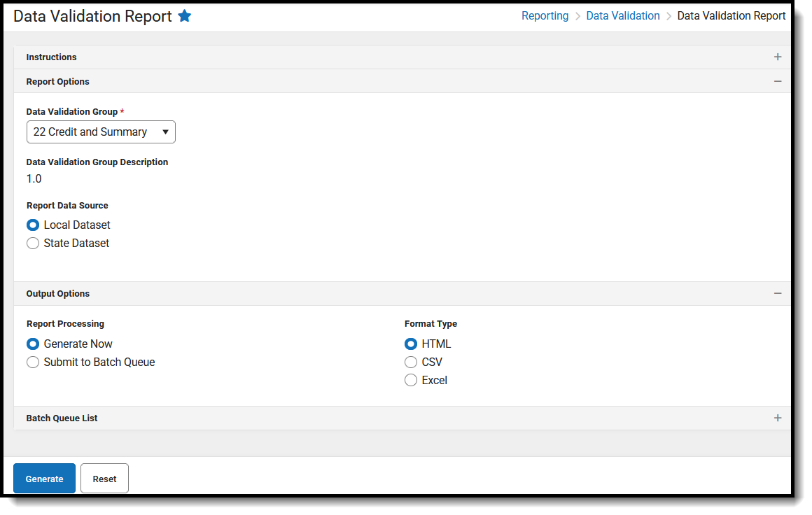
Task: Select the Local Dataset radio button
Action: pos(33,225)
